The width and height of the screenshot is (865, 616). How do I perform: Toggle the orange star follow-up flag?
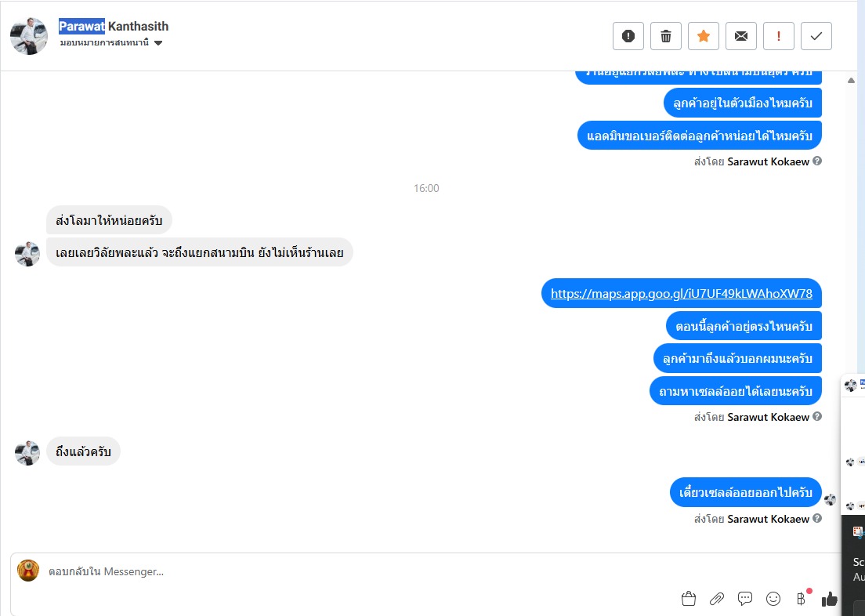pos(704,36)
